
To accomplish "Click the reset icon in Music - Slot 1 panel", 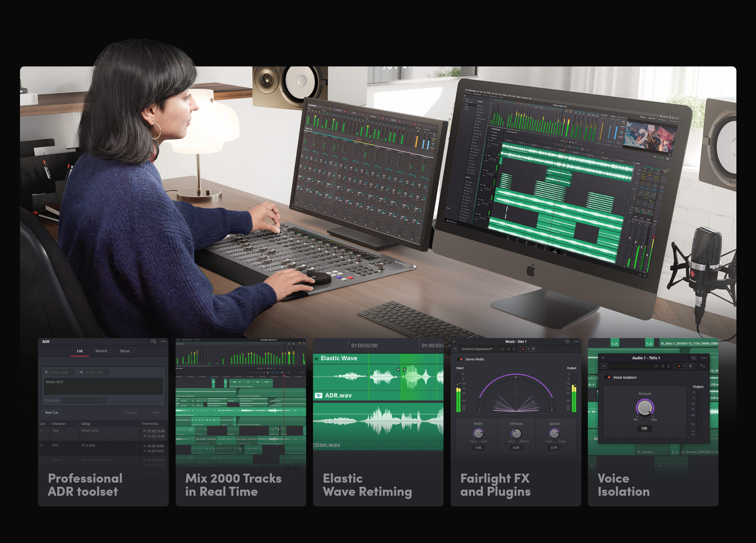I will [x=567, y=342].
